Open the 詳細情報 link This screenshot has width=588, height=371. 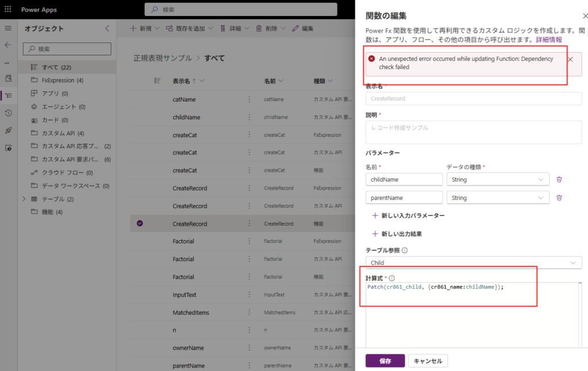[549, 40]
